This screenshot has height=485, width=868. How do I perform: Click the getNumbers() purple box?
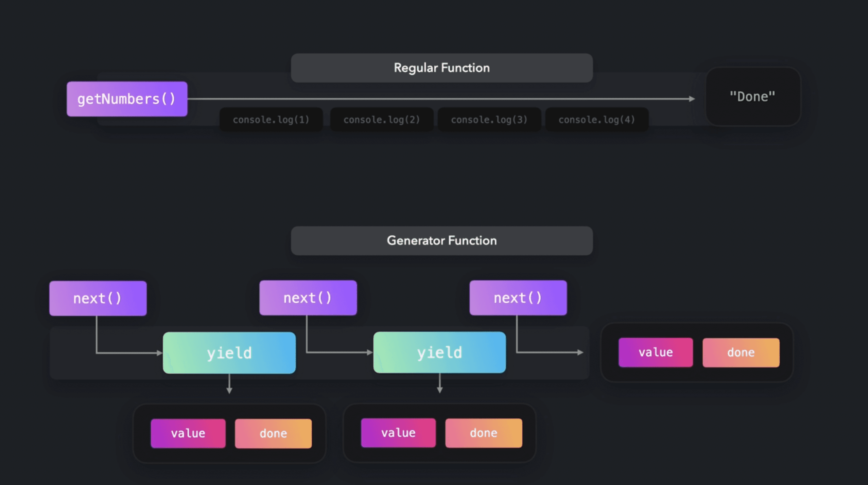pos(127,99)
